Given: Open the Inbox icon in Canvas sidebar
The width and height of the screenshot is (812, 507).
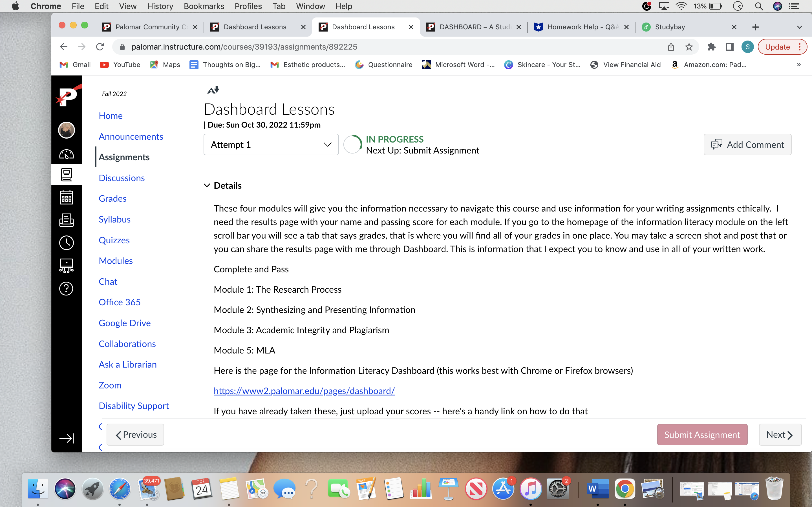Looking at the screenshot, I should [67, 221].
